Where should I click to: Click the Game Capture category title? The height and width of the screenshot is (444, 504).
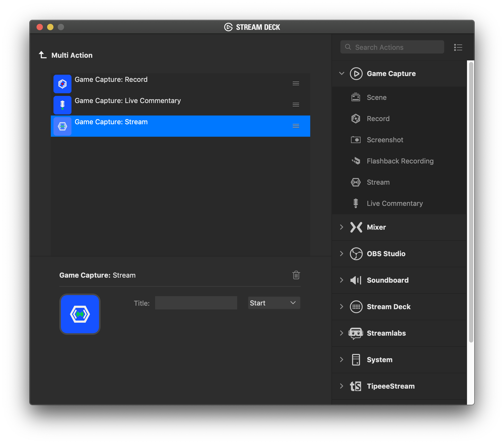pyautogui.click(x=391, y=74)
